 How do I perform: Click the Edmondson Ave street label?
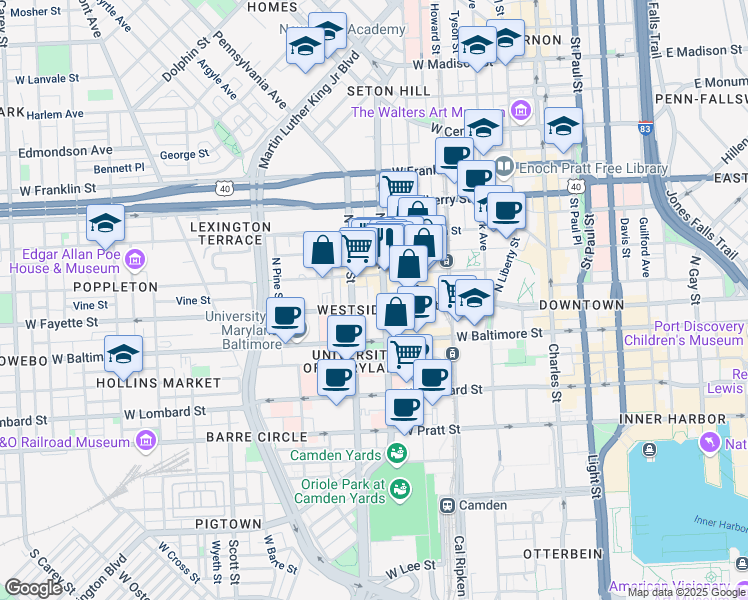click(x=65, y=152)
